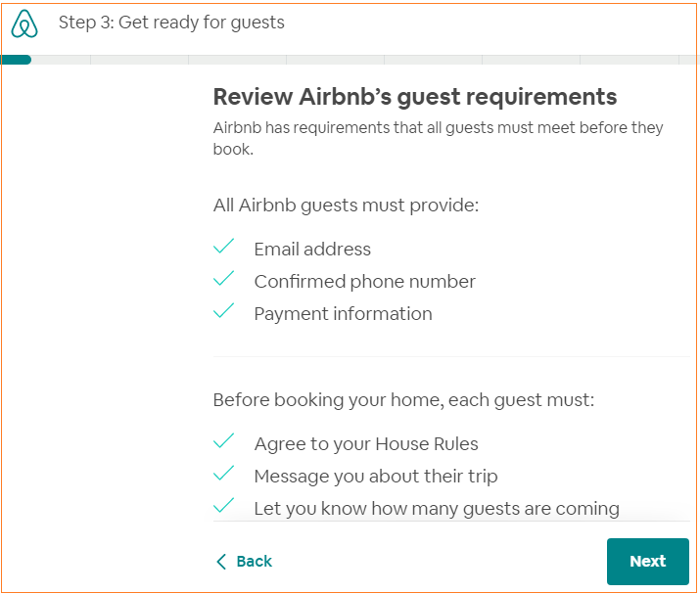Image resolution: width=700 pixels, height=594 pixels.
Task: Click the step progress bar
Action: (350, 60)
